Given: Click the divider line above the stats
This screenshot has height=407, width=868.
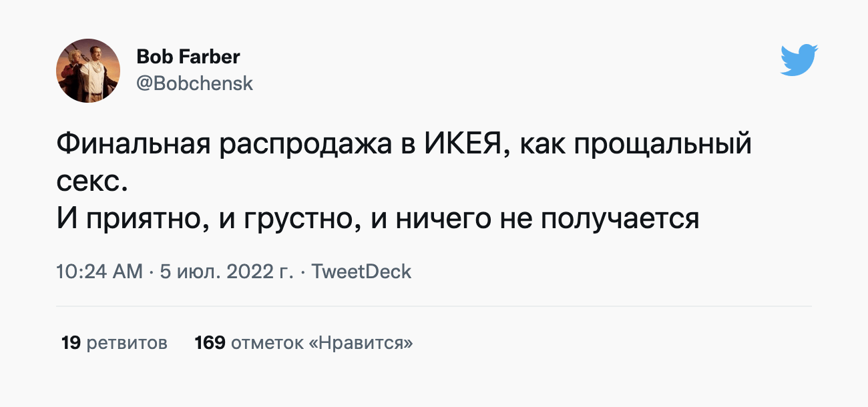Looking at the screenshot, I should pos(434,306).
